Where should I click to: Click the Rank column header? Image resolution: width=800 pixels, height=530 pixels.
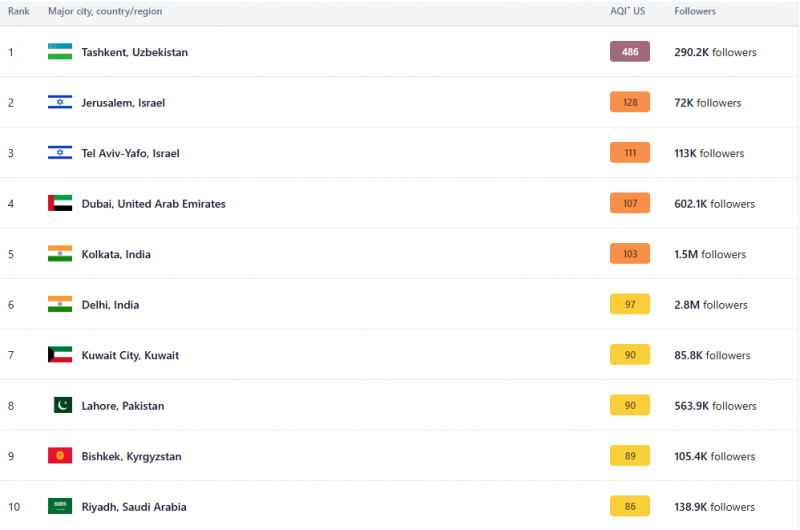18,11
